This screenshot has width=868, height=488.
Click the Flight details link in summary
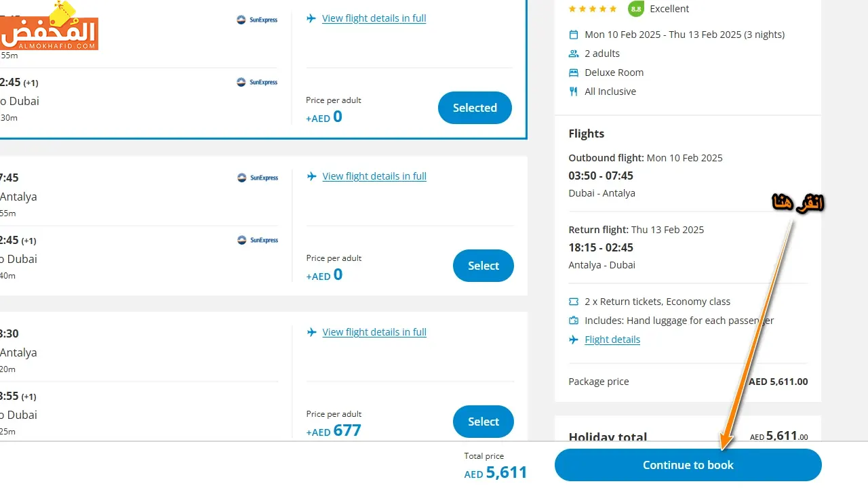click(x=612, y=340)
